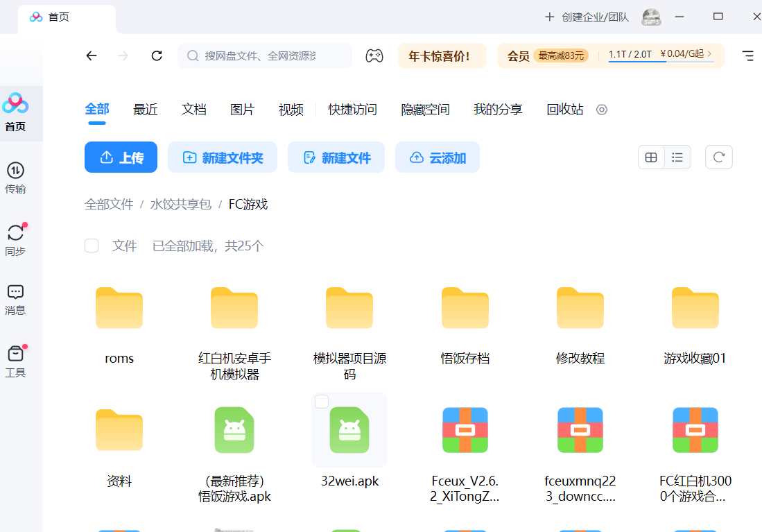Expand the ¥0.04/G起 chevron arrow
This screenshot has width=762, height=532.
[709, 54]
